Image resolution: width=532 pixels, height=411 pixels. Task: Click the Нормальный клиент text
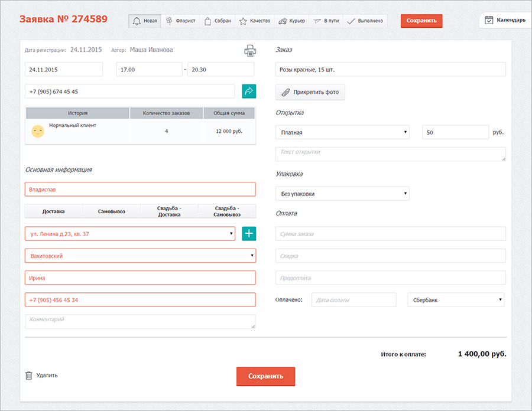point(73,125)
